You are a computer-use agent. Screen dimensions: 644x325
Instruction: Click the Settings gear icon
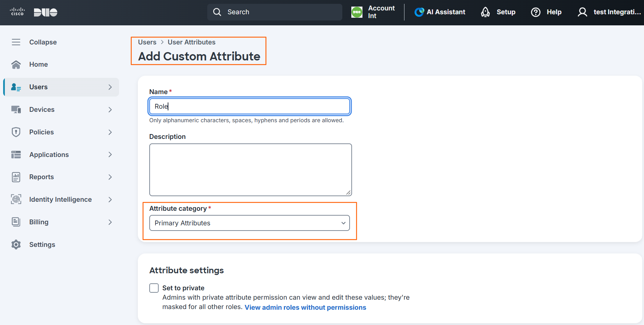click(x=16, y=244)
